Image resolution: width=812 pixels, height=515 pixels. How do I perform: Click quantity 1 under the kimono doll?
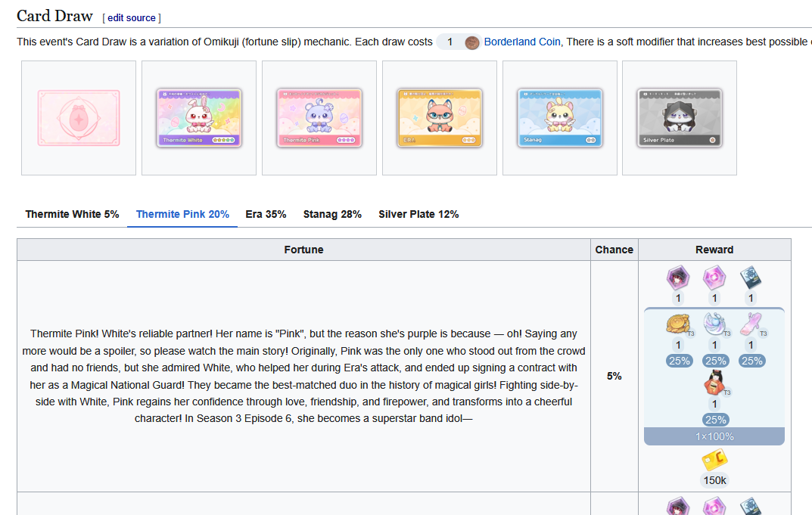pyautogui.click(x=714, y=405)
